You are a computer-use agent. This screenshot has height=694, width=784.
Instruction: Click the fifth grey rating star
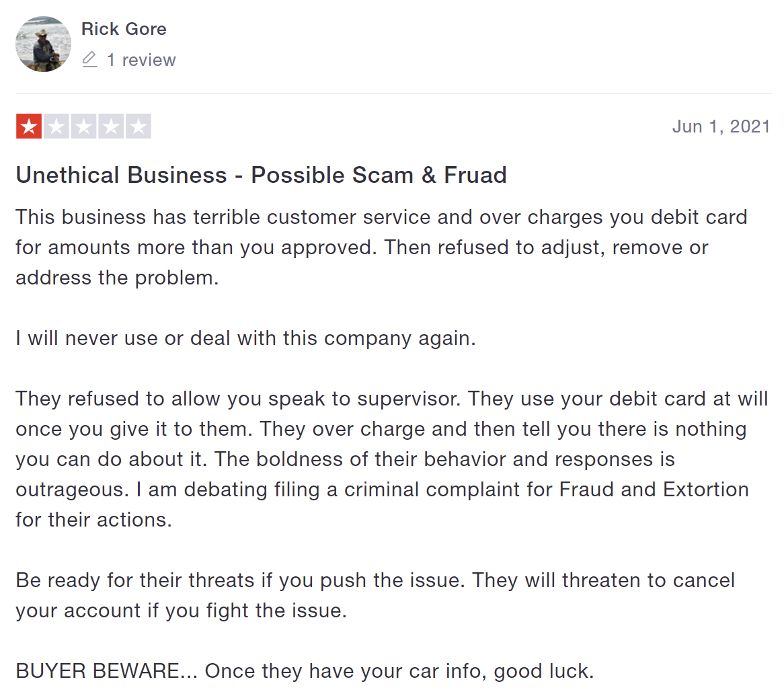(x=139, y=126)
